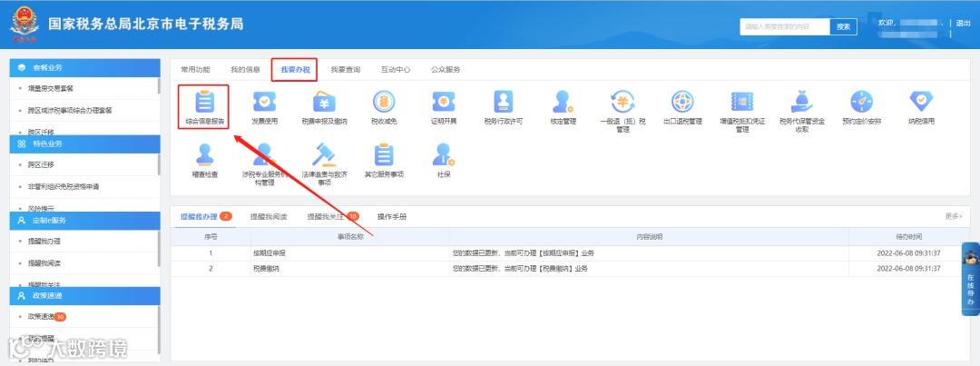Click 套餐业务 panel scrollbar
980x366 pixels.
tap(159, 86)
